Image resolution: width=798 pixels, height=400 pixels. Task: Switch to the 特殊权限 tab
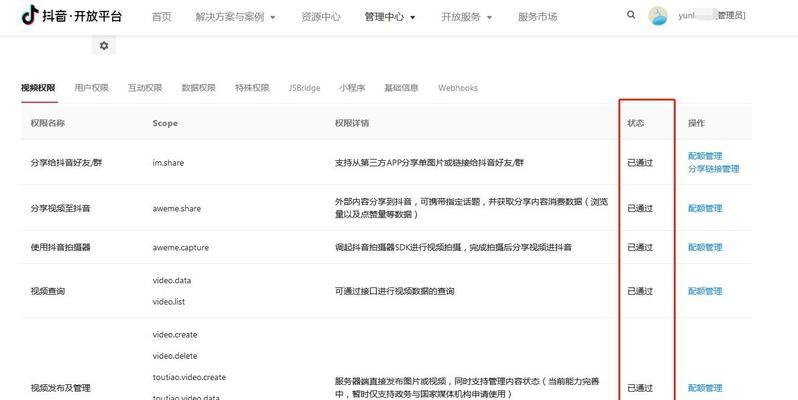[x=252, y=88]
